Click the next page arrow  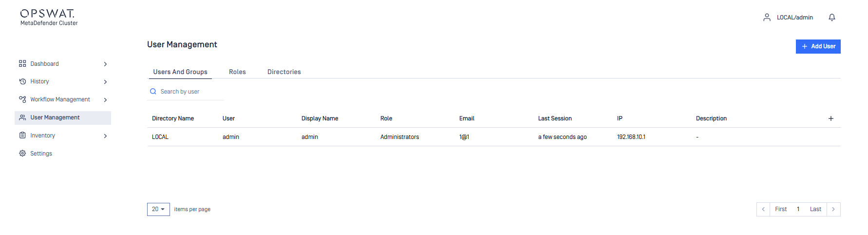(x=833, y=209)
